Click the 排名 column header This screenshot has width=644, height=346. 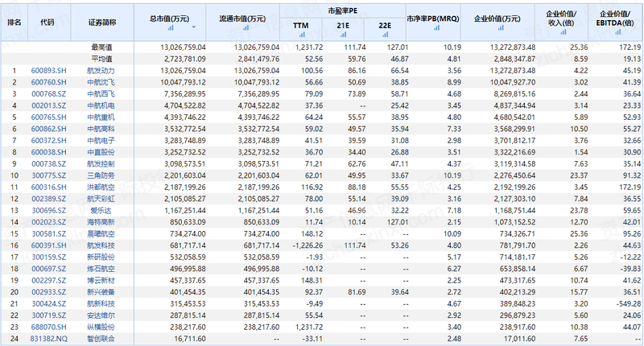pyautogui.click(x=14, y=23)
